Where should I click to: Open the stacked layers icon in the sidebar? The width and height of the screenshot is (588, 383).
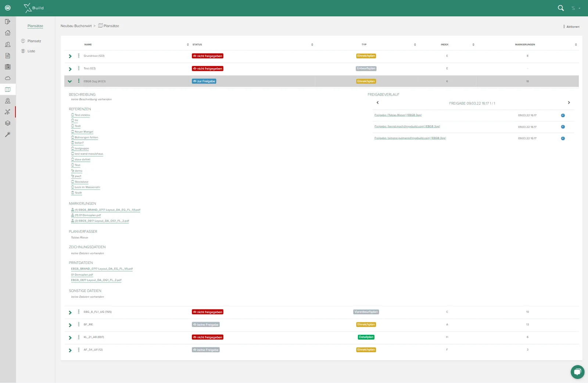click(8, 123)
